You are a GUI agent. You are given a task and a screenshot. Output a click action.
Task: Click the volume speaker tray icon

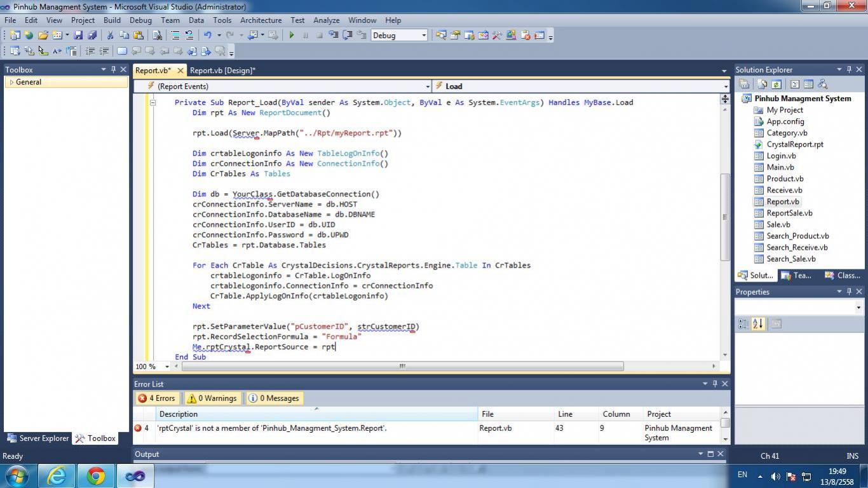[775, 476]
